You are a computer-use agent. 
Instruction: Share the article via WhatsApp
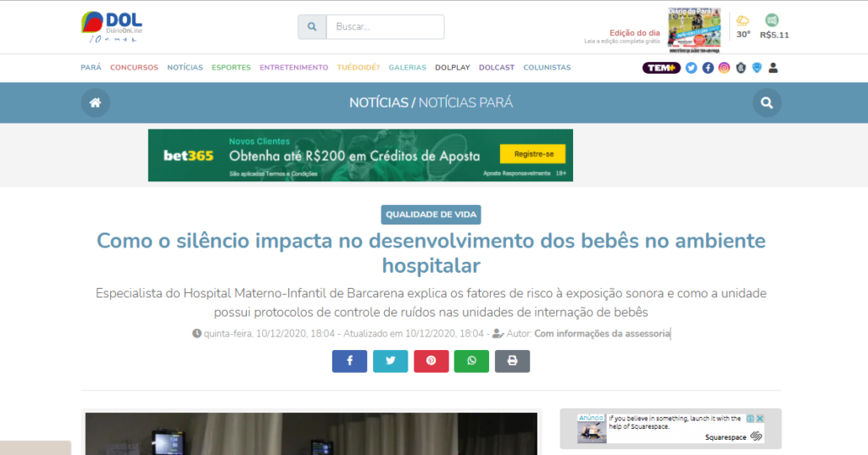coord(471,361)
